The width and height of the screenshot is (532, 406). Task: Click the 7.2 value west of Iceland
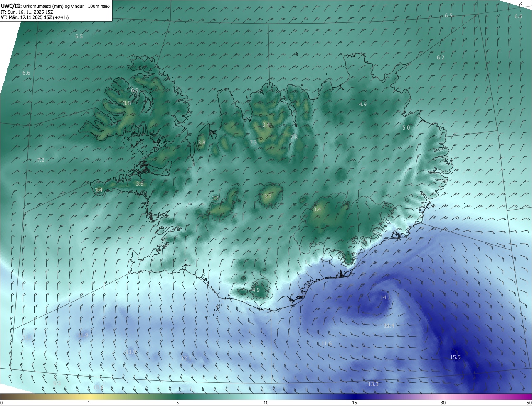pyautogui.click(x=41, y=160)
